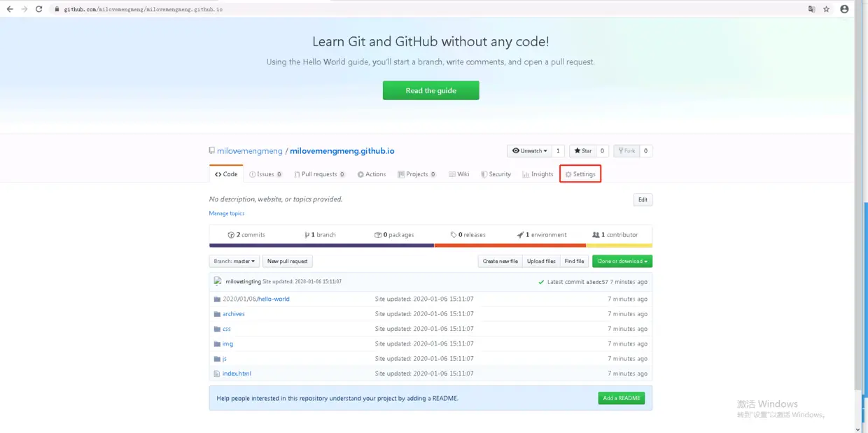Click the folder icon for 2020/01/06/hello-world
The image size is (868, 433).
[x=217, y=299]
